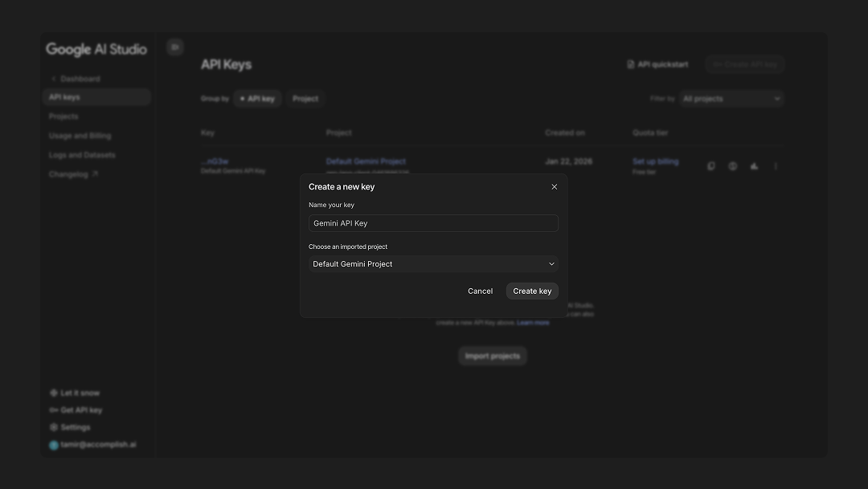868x489 pixels.
Task: Click the Created on column header
Action: [565, 132]
